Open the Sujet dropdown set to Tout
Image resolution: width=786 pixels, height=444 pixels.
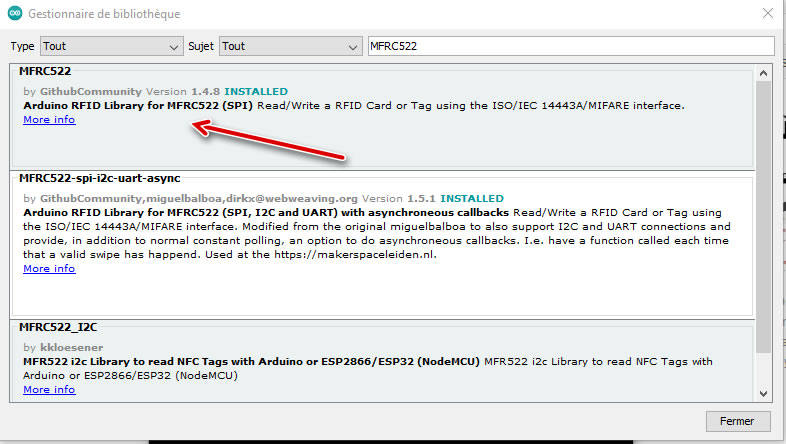pos(291,46)
